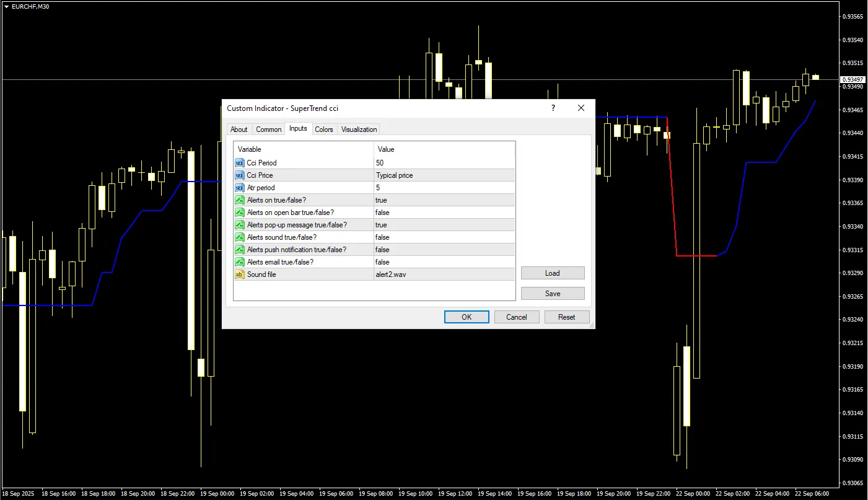Click the Cci Price variable icon
This screenshot has height=500, width=868.
(240, 175)
